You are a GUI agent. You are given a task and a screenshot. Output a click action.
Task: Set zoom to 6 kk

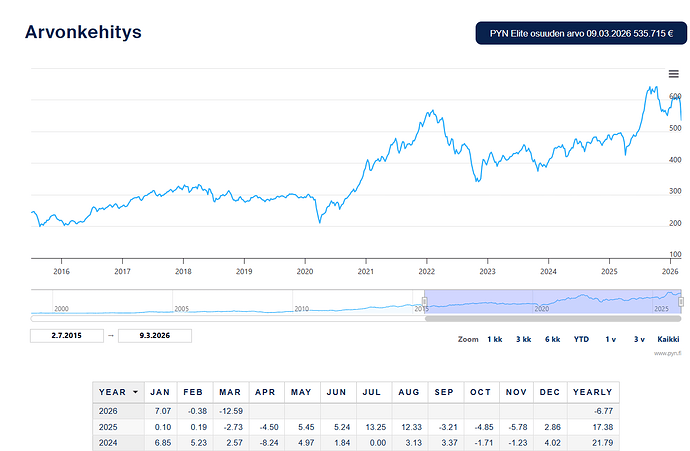(552, 340)
